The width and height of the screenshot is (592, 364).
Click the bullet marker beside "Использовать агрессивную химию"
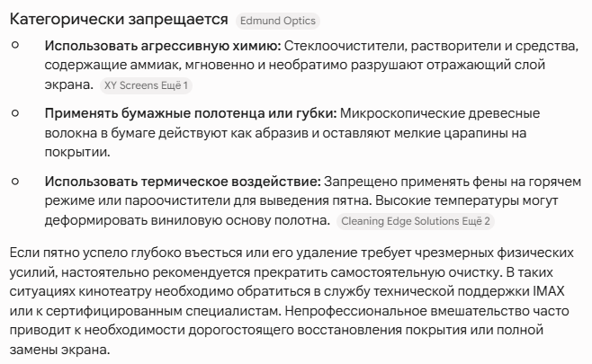pyautogui.click(x=15, y=45)
